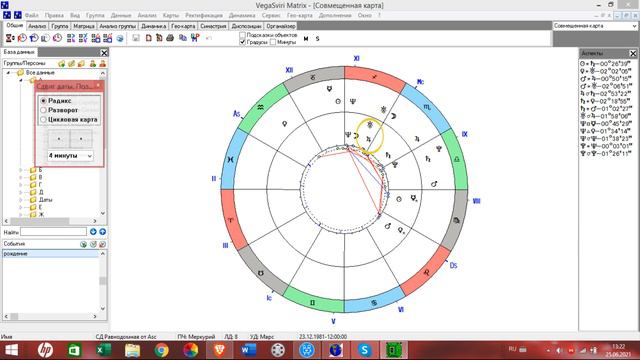
Task: Click the copy pages toolbar icon
Action: (x=183, y=38)
